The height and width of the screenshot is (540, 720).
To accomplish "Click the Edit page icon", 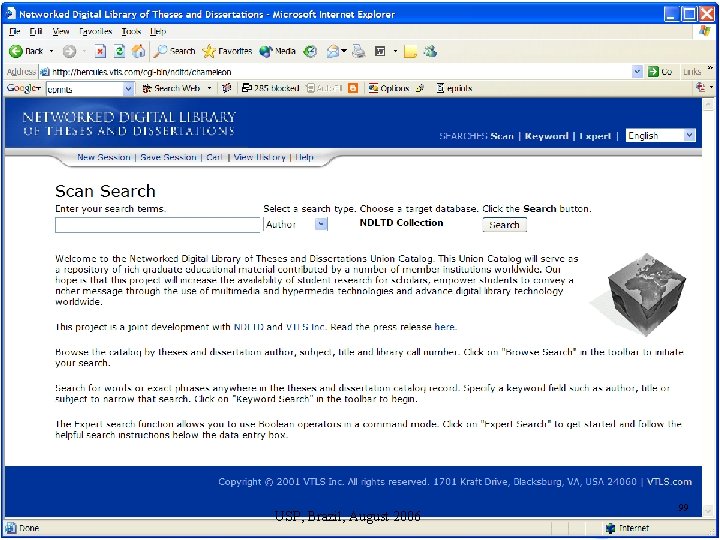I will point(380,51).
